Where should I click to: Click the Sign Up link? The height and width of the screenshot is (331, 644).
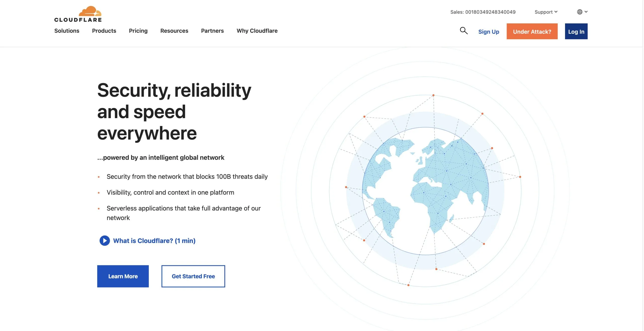(489, 32)
